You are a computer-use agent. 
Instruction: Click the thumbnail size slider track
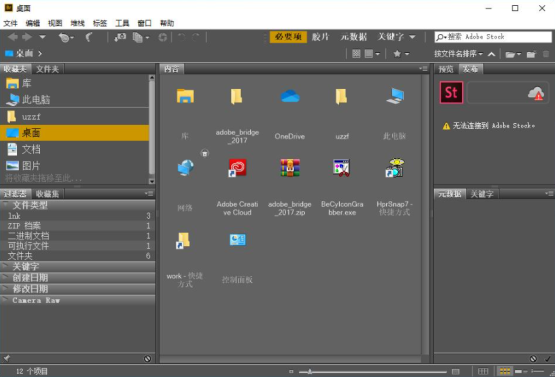coord(372,372)
